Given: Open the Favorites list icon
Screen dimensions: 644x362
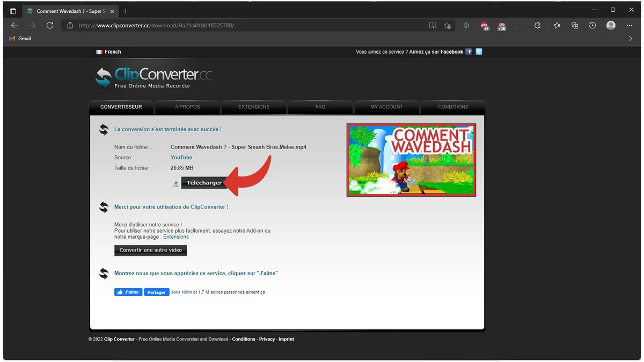Looking at the screenshot, I should pos(557,25).
